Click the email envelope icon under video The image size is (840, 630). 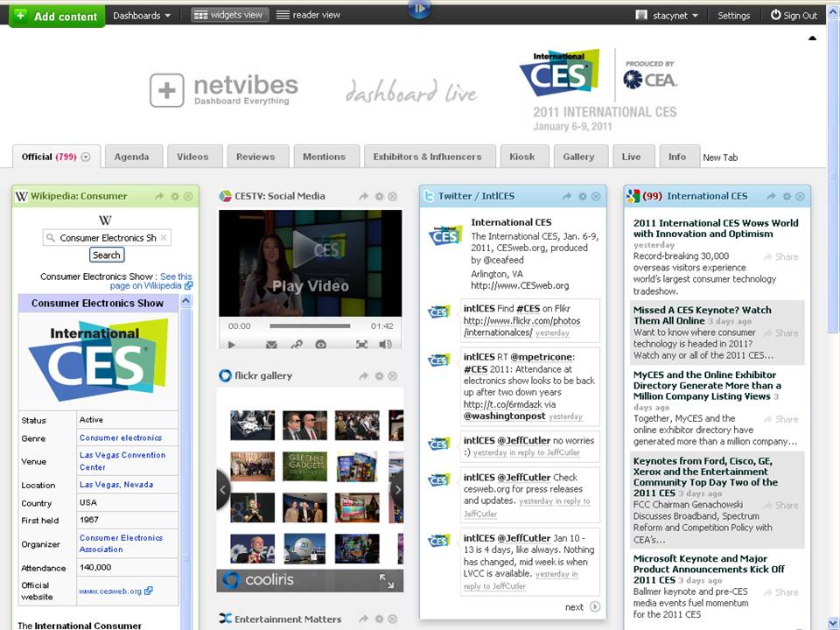point(272,345)
